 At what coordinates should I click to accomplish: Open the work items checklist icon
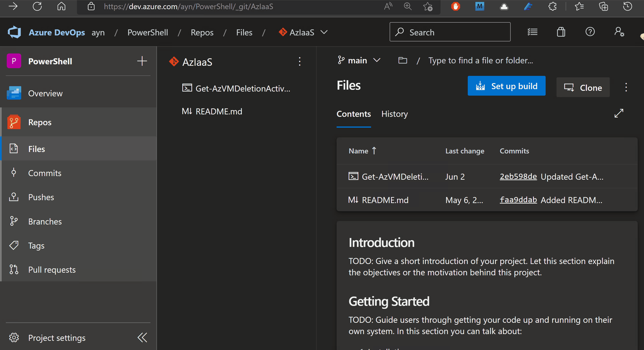tap(532, 32)
